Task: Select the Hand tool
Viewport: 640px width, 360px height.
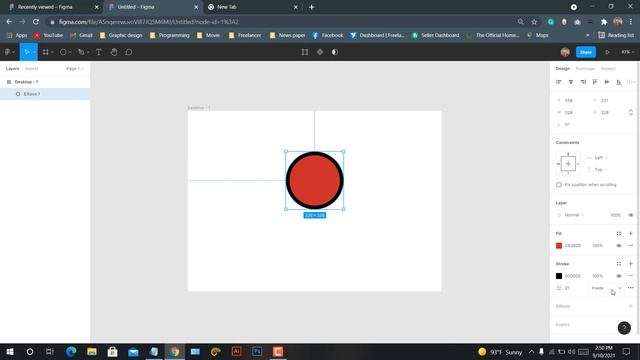Action: [114, 52]
